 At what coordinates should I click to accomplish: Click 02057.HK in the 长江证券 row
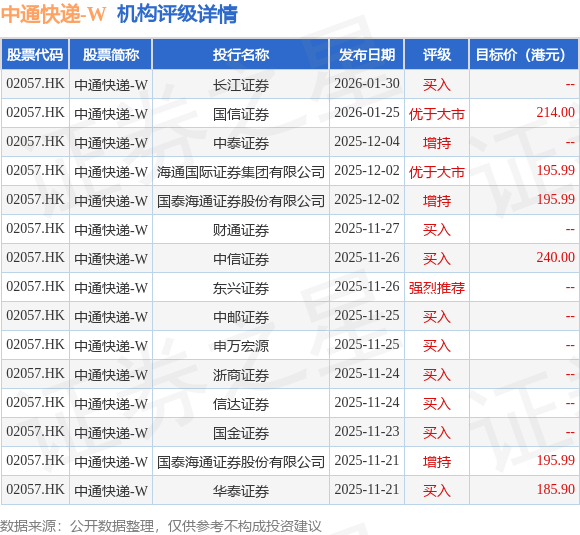[35, 84]
